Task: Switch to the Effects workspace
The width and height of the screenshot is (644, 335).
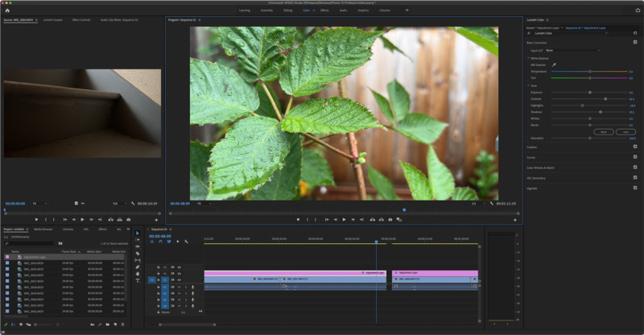Action: [324, 10]
